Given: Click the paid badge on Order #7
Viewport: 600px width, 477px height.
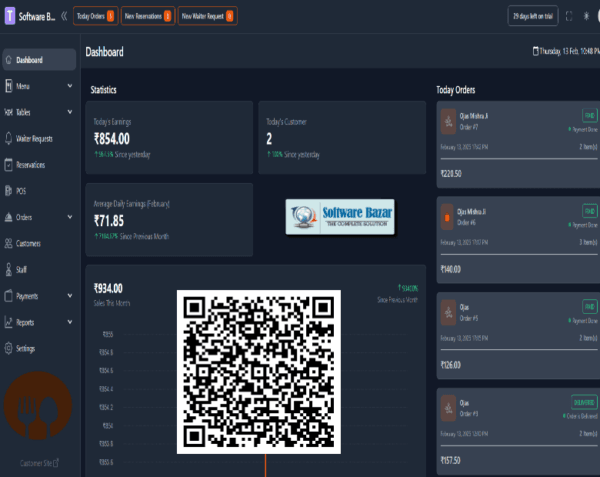Looking at the screenshot, I should click(590, 115).
